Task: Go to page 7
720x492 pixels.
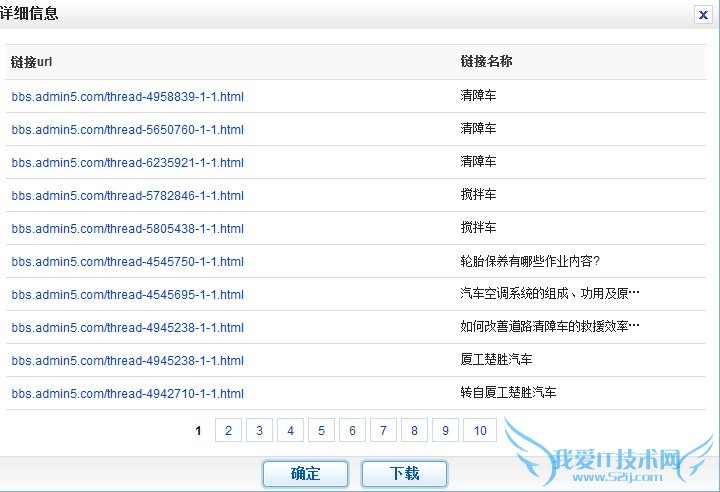Action: click(383, 430)
